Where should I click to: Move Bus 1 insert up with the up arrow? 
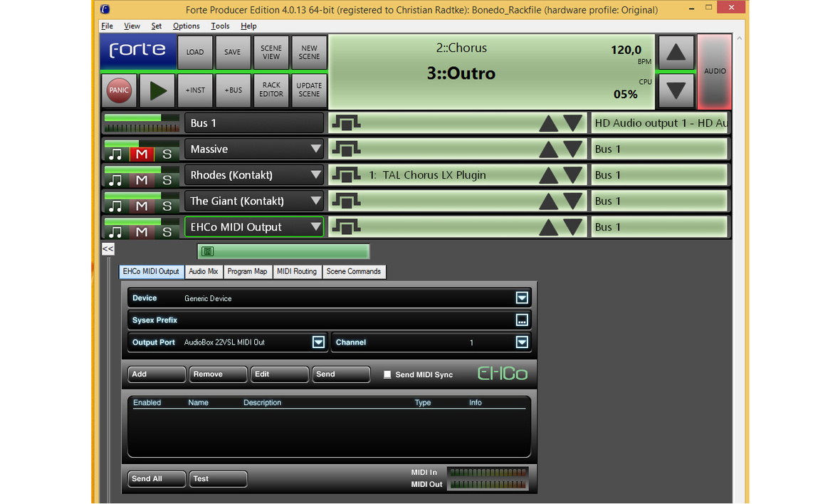(548, 124)
